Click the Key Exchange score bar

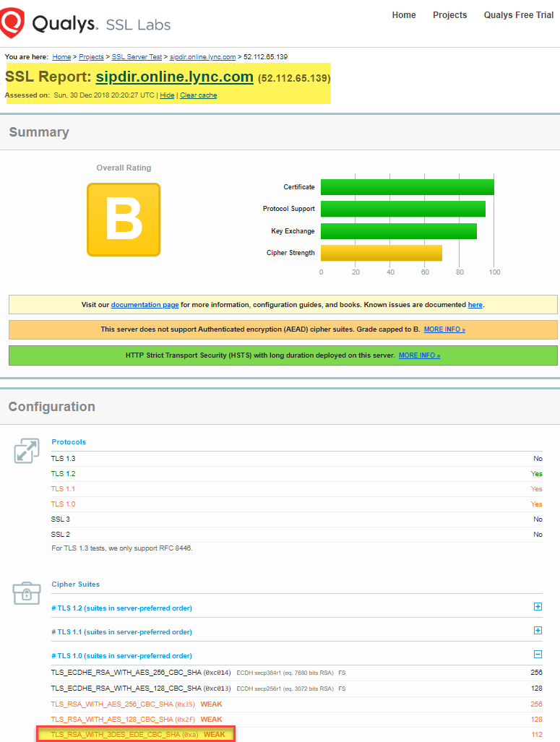coord(399,231)
